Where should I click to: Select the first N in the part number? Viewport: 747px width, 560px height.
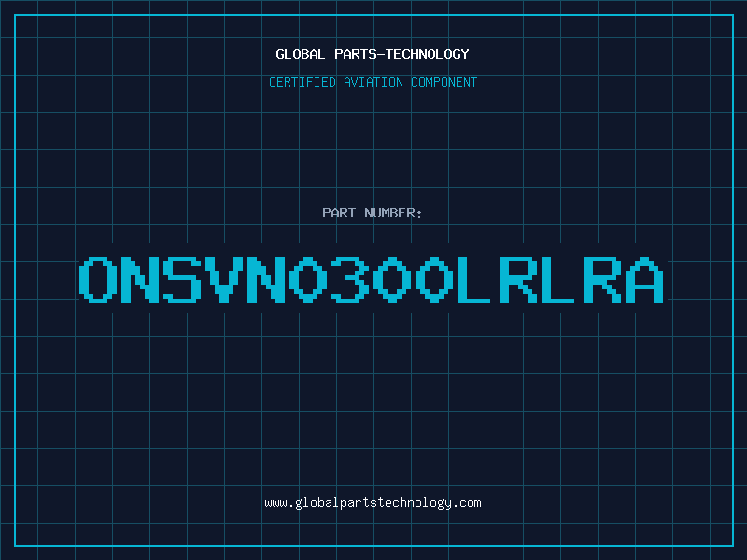point(140,280)
